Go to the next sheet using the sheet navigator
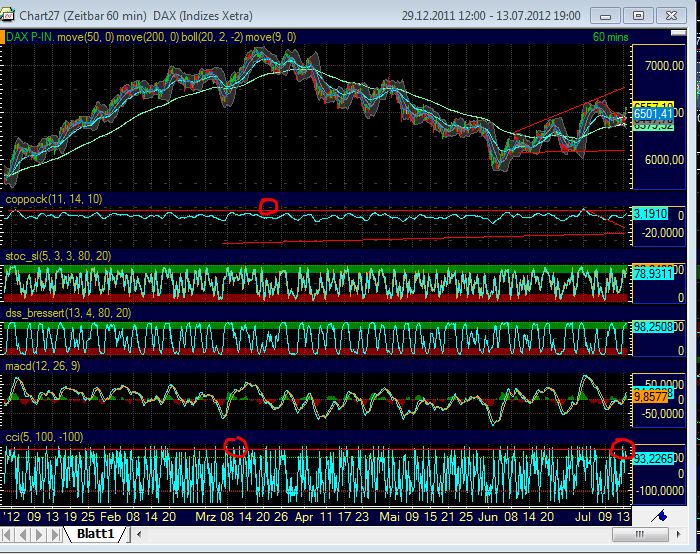 (x=39, y=534)
